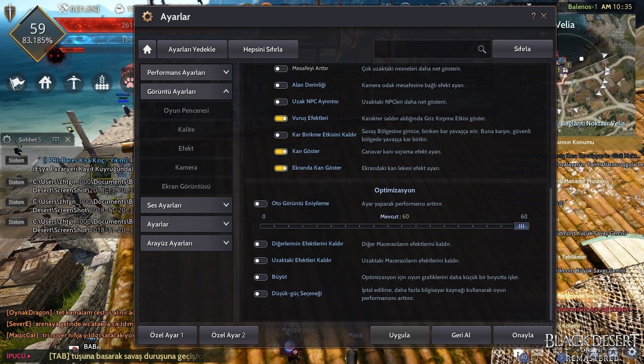The height and width of the screenshot is (364, 644).
Task: Click the add chat tab plus icon
Action: (x=55, y=139)
